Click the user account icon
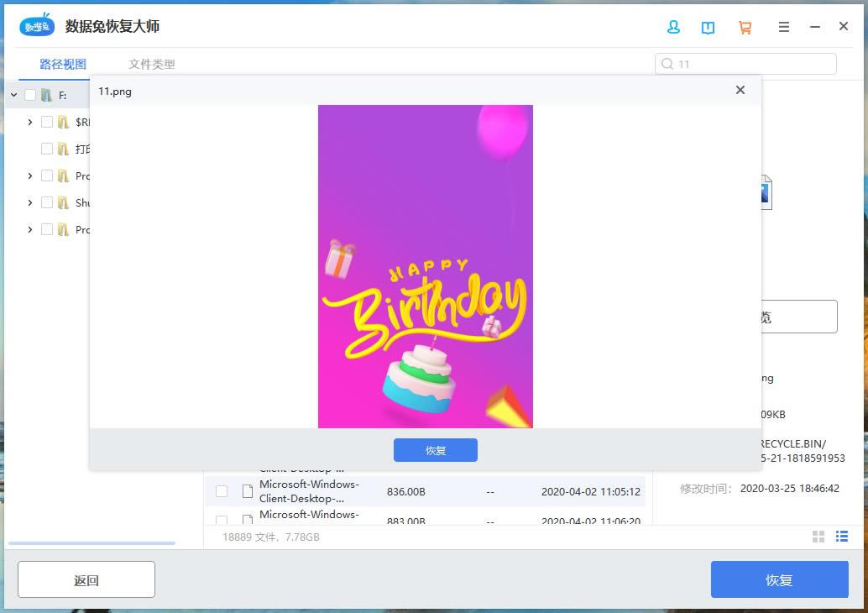868x613 pixels. [x=673, y=27]
